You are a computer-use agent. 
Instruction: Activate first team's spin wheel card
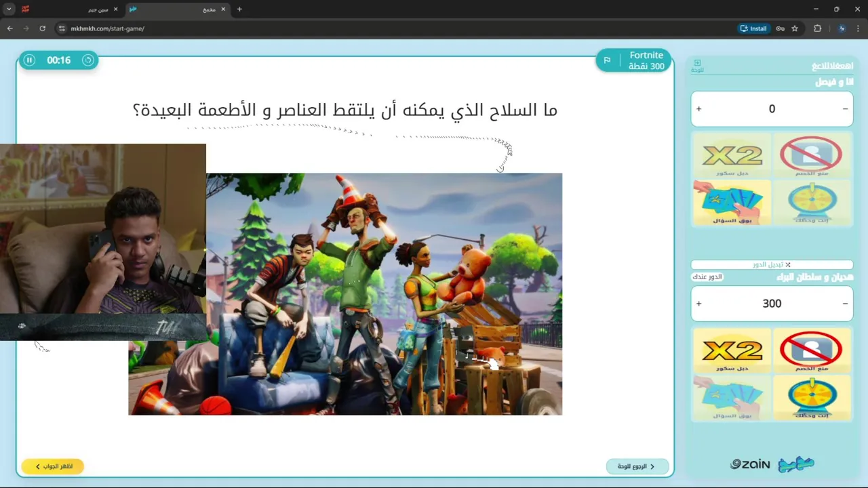tap(811, 202)
